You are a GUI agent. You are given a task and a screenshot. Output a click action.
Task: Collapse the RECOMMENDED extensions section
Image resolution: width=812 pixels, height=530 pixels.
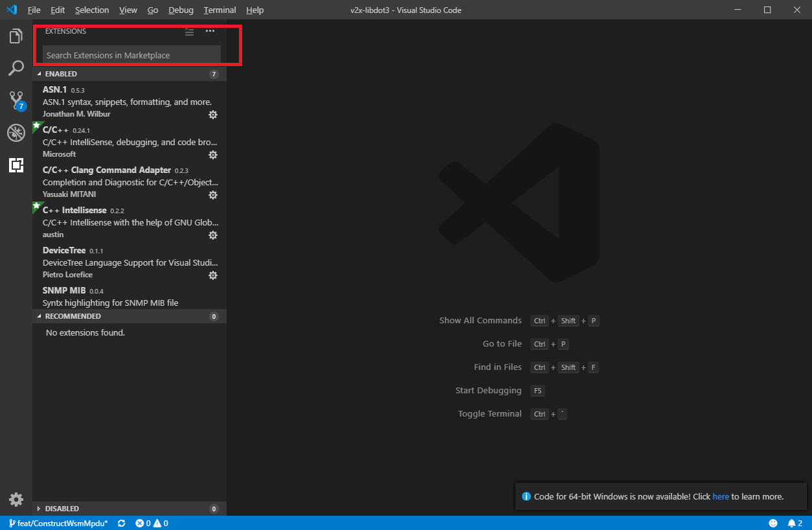coord(130,316)
